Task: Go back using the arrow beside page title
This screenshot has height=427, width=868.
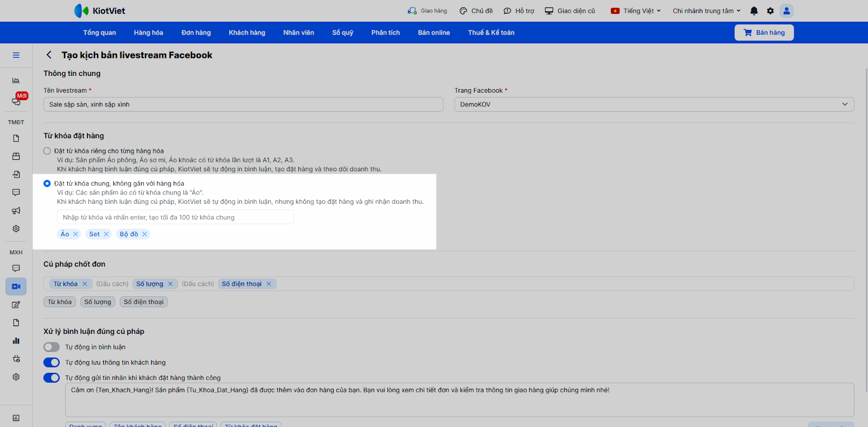Action: click(49, 55)
